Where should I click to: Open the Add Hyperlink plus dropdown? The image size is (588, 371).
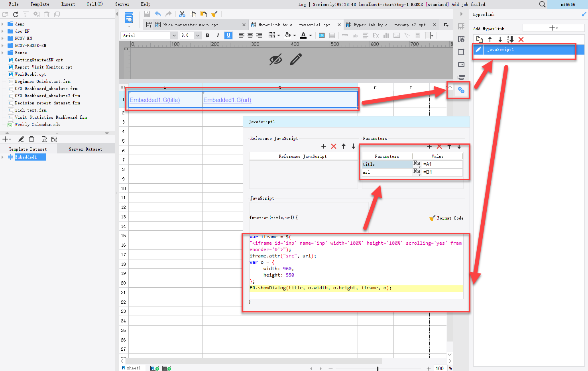click(553, 28)
